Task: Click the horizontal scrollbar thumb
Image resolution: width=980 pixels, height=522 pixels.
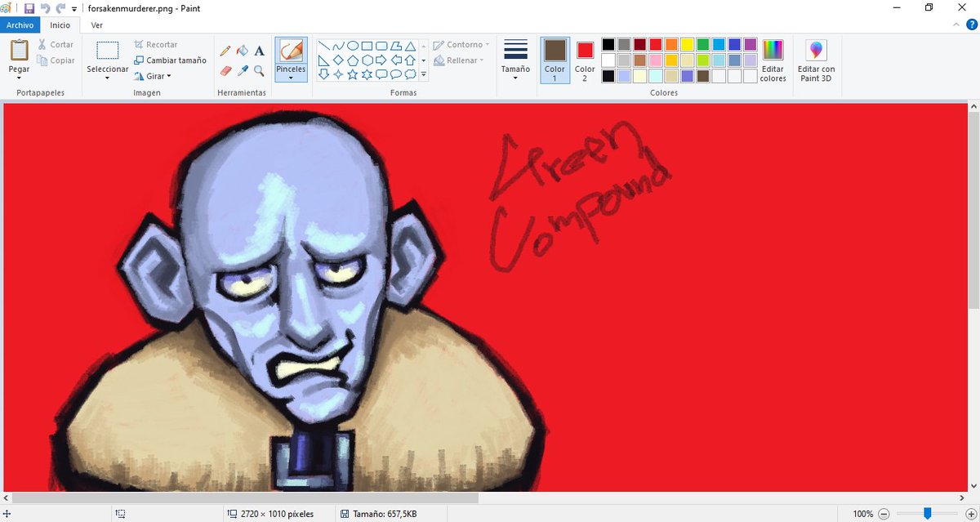Action: 247,497
